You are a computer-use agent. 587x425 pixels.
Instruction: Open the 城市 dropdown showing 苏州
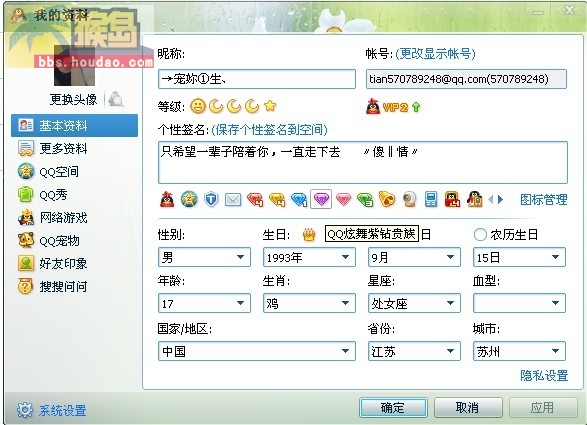pos(519,351)
